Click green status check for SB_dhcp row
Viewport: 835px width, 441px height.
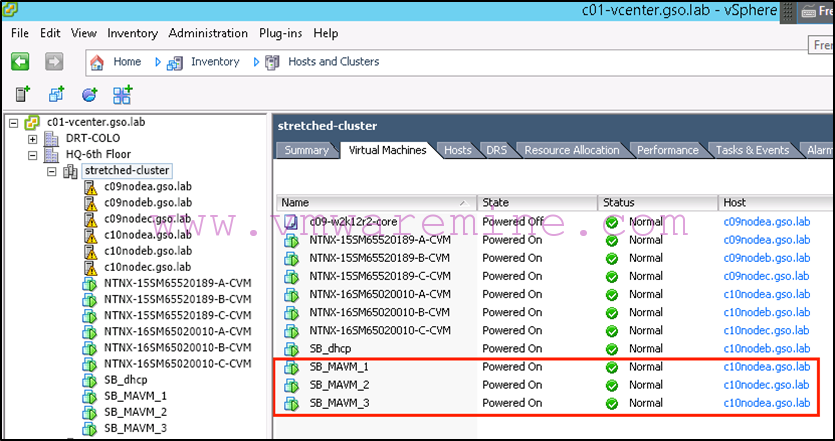pyautogui.click(x=612, y=349)
